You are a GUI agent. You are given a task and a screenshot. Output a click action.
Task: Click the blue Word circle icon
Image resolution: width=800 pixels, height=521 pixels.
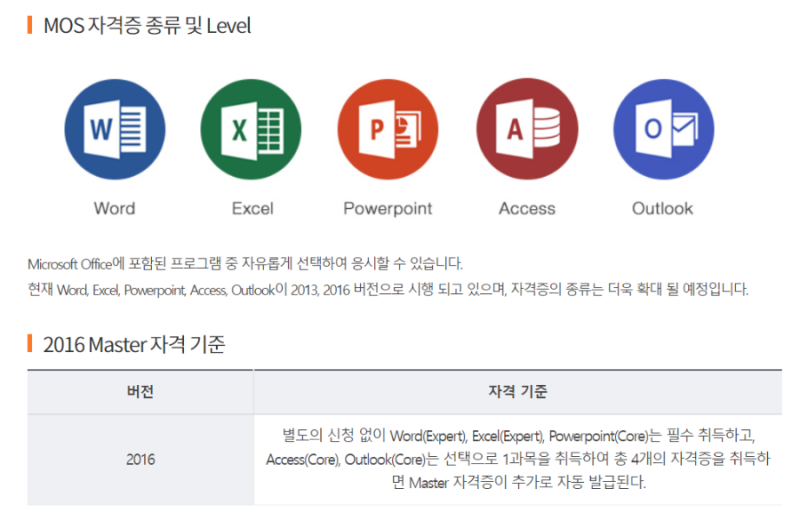pyautogui.click(x=115, y=129)
